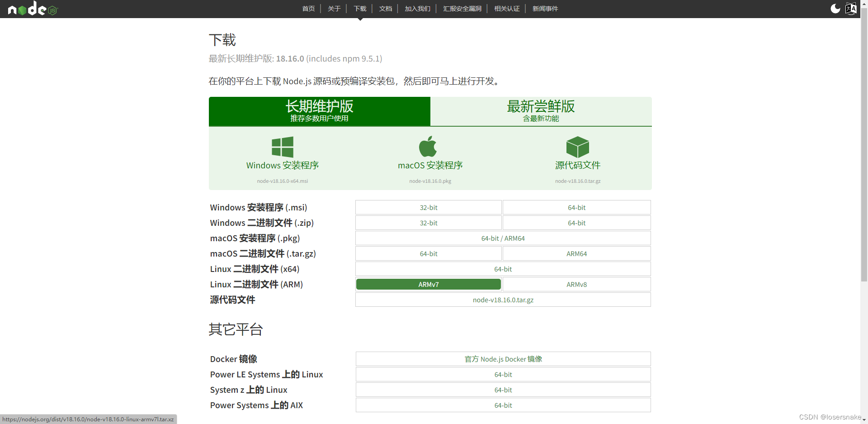The image size is (868, 424).
Task: Click the Windows installer logo icon
Action: click(283, 147)
